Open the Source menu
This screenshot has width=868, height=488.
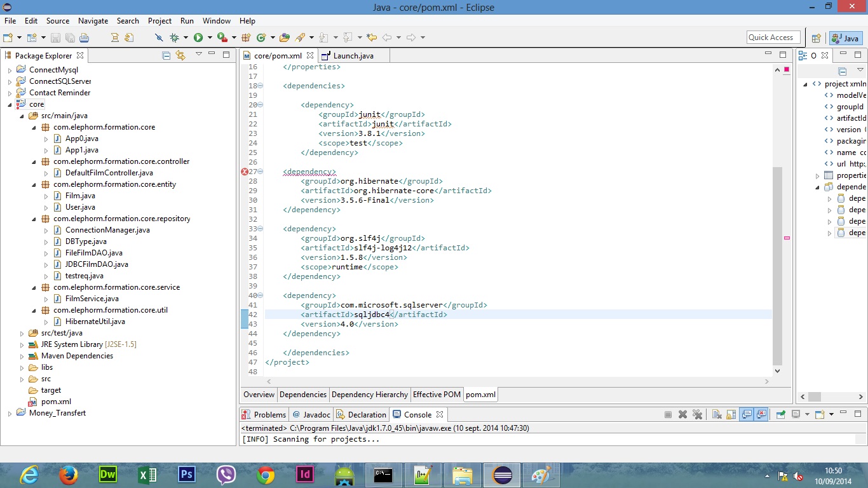point(58,21)
